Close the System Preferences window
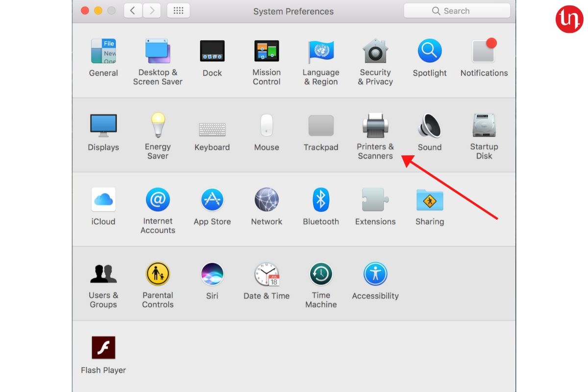 click(85, 11)
